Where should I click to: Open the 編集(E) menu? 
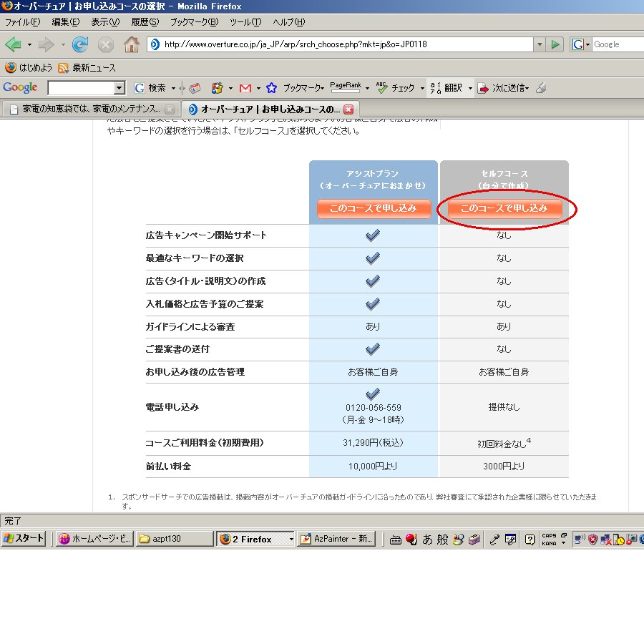[66, 22]
